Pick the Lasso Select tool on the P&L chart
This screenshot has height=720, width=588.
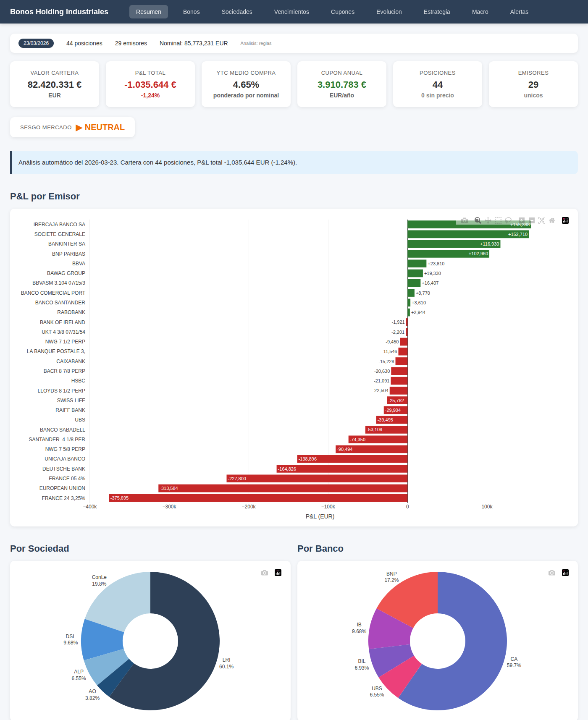point(508,220)
